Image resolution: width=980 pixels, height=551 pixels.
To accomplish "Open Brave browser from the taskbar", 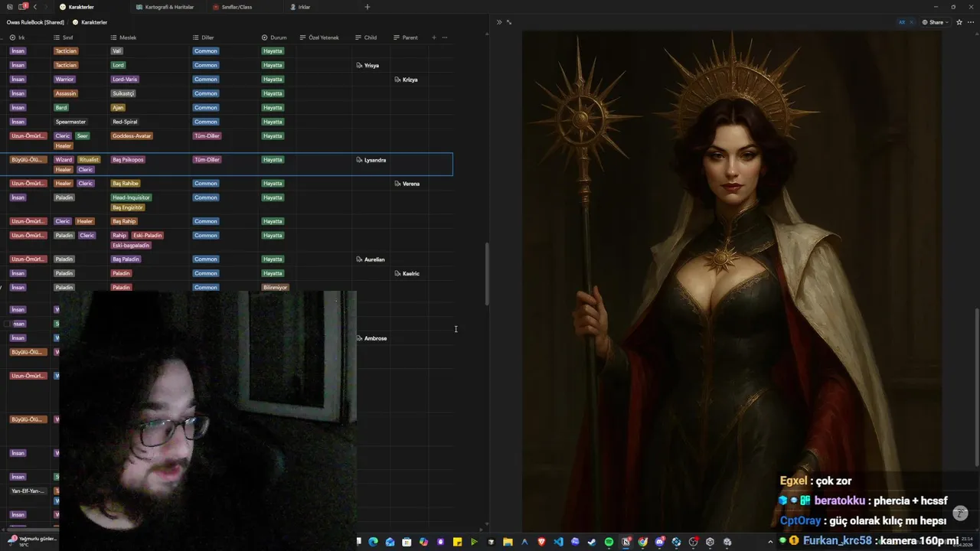I will click(x=541, y=542).
